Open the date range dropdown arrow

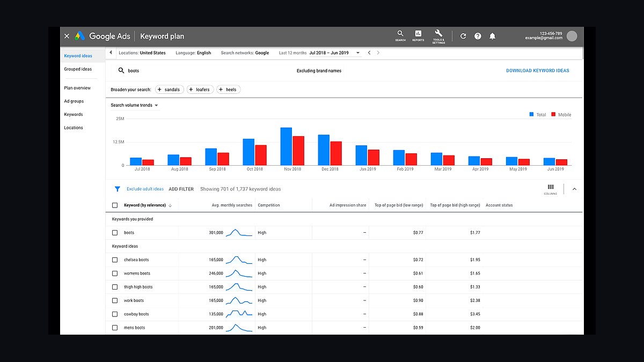[358, 53]
